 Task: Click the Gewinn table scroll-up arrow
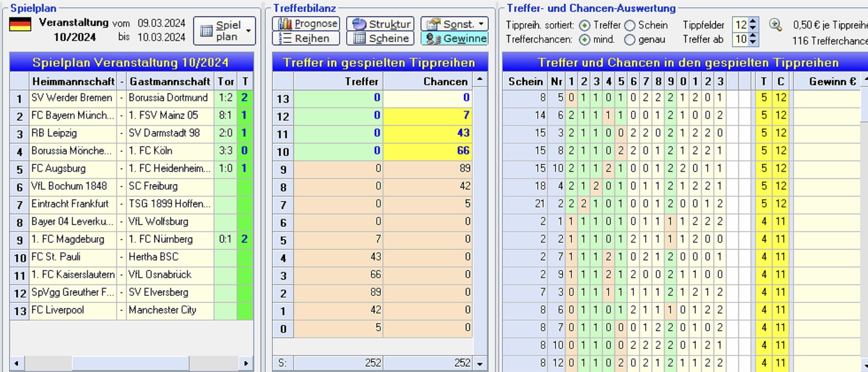pyautogui.click(x=864, y=80)
